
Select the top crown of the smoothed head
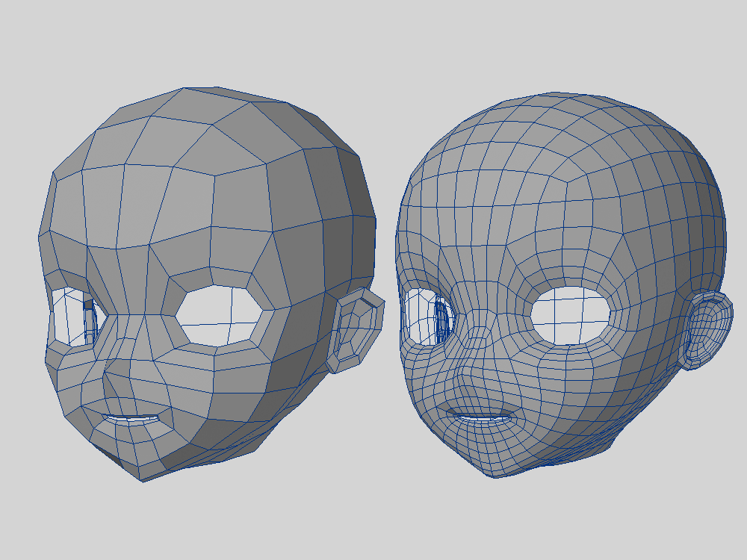pyautogui.click(x=568, y=119)
